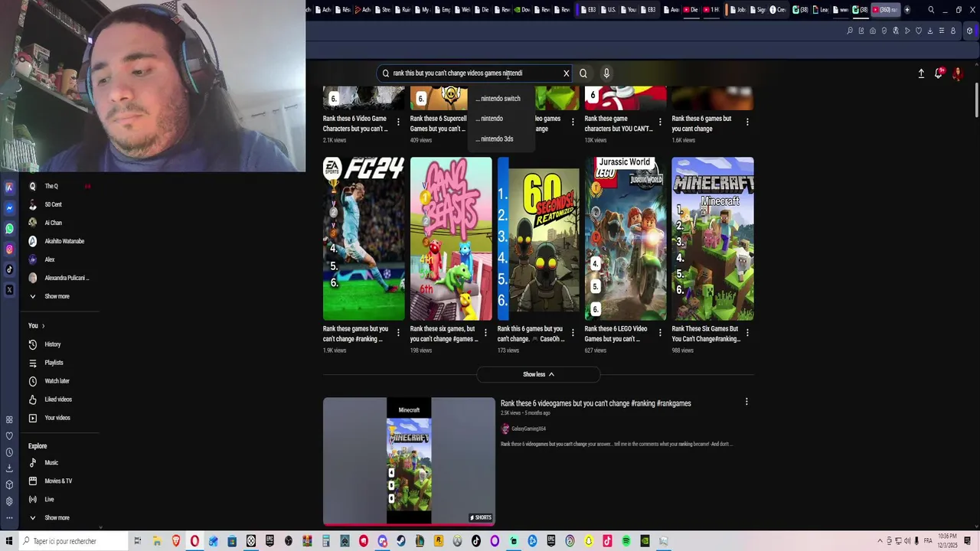Click the search magnifier button beside the search box
Viewport: 980px width, 551px height.
coord(583,73)
